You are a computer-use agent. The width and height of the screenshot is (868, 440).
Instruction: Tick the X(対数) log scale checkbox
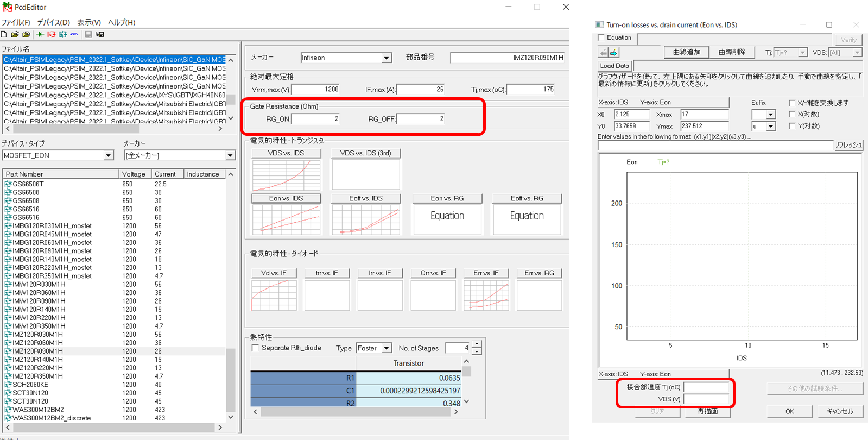click(x=792, y=114)
